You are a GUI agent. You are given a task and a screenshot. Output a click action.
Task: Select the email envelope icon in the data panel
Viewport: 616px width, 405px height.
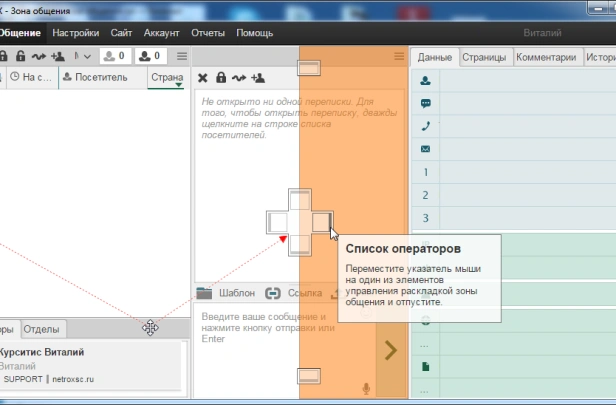tap(425, 149)
